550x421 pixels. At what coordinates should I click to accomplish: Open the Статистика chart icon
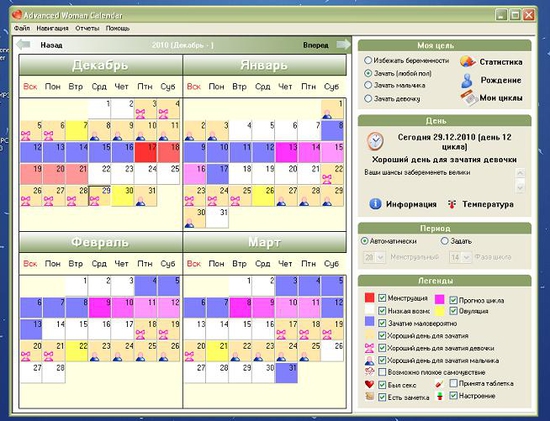click(x=467, y=62)
